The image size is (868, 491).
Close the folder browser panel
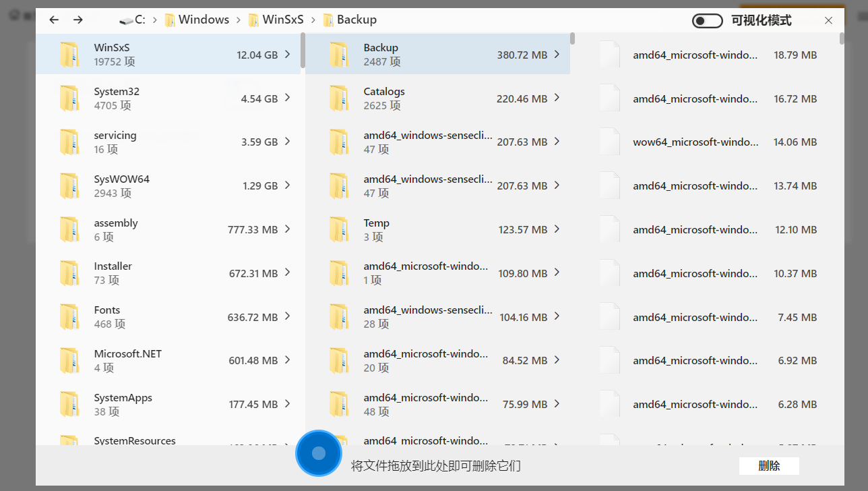coord(829,21)
